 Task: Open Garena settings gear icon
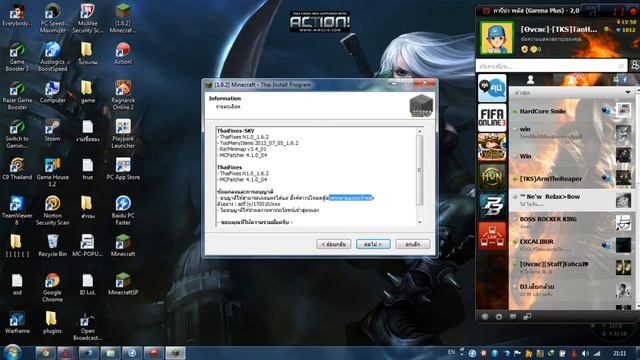(x=499, y=316)
